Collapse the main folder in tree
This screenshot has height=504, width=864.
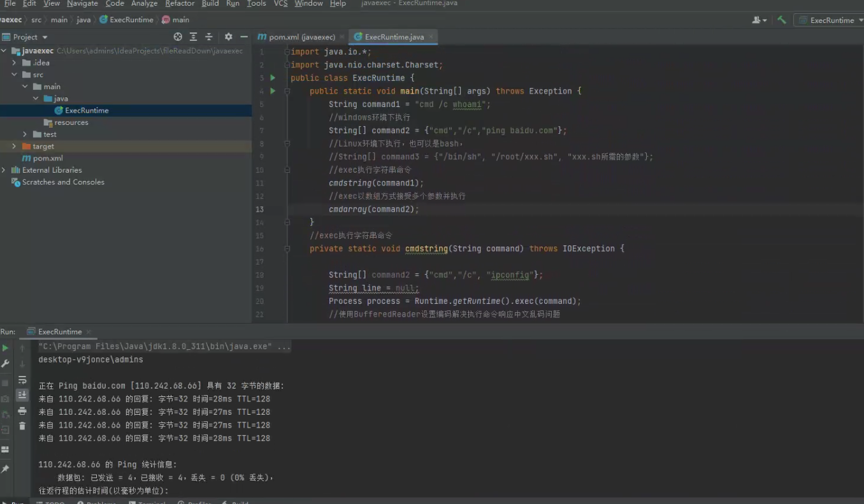tap(25, 87)
